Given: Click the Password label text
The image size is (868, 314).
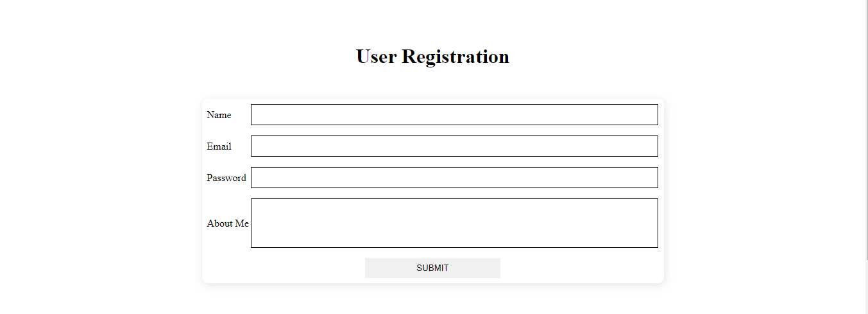Looking at the screenshot, I should [x=226, y=178].
